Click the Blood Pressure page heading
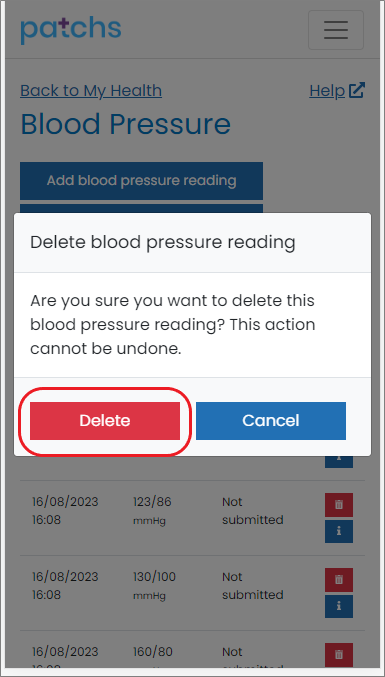Screen dimensions: 385x677 [126, 124]
